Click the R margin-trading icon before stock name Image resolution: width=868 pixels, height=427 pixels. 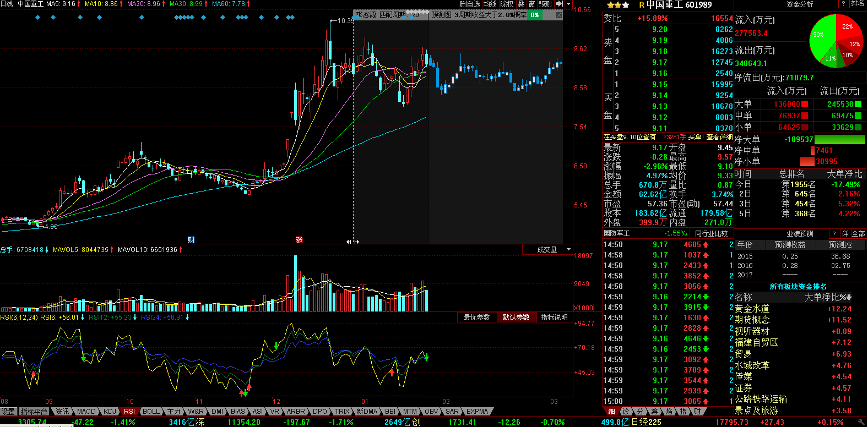[x=642, y=5]
